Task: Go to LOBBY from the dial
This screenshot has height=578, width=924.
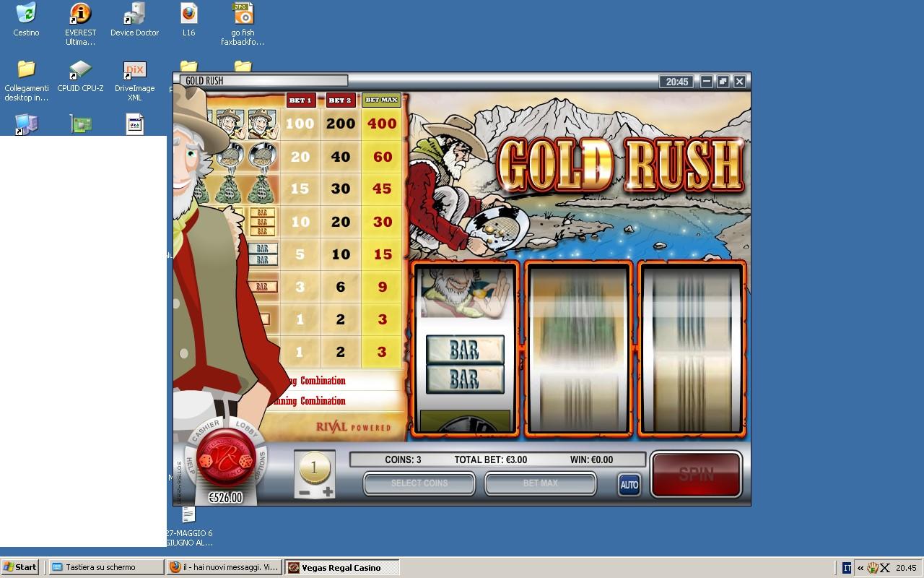Action: click(248, 428)
